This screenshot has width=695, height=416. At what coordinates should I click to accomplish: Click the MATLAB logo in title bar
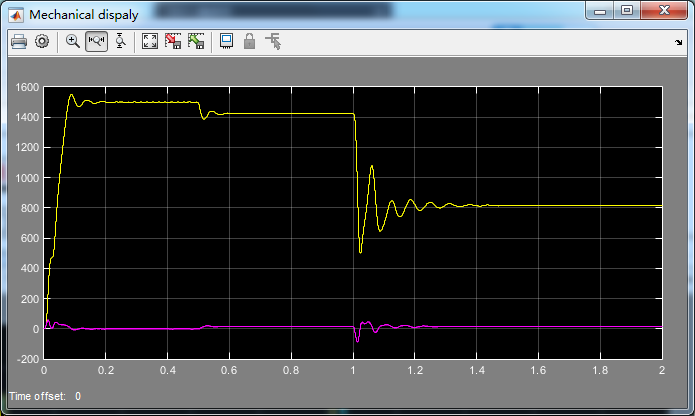pyautogui.click(x=16, y=15)
